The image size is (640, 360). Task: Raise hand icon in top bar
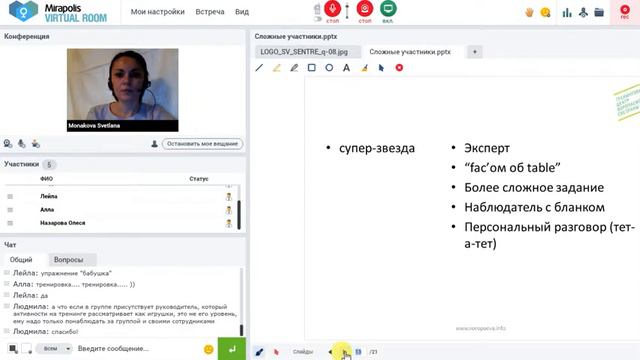pos(529,13)
